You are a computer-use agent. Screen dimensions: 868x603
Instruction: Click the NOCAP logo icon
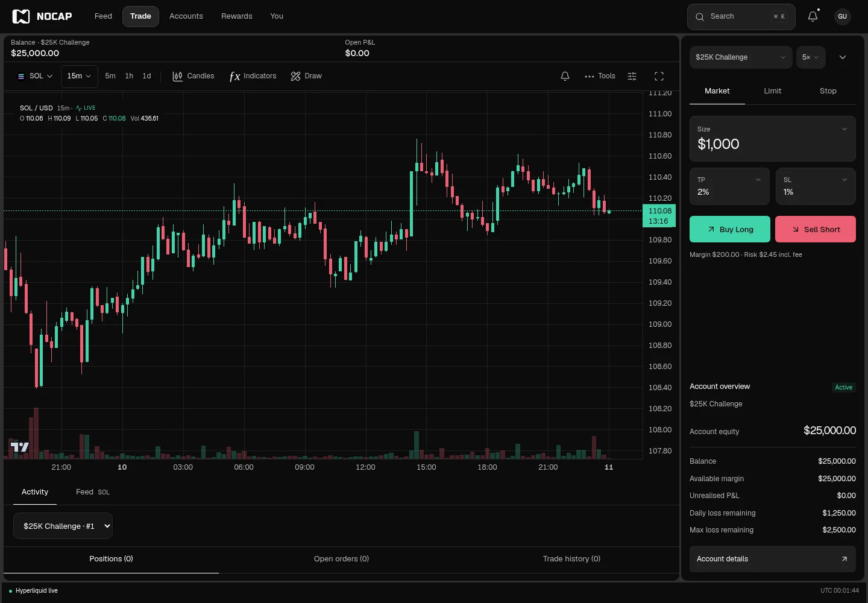(21, 16)
